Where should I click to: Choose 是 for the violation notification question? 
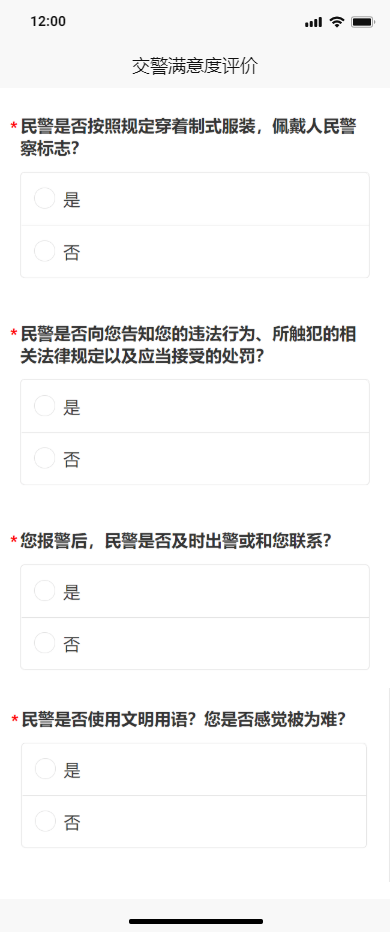point(195,407)
